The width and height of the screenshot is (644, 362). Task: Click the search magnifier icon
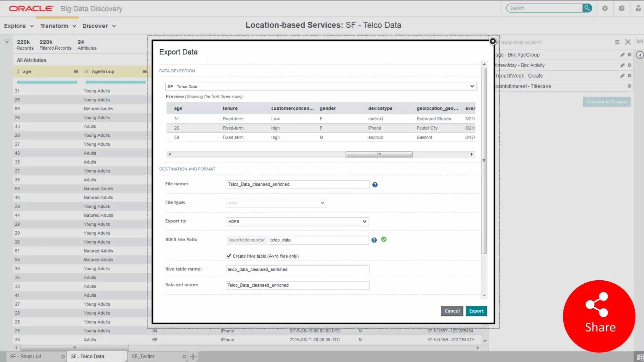587,8
